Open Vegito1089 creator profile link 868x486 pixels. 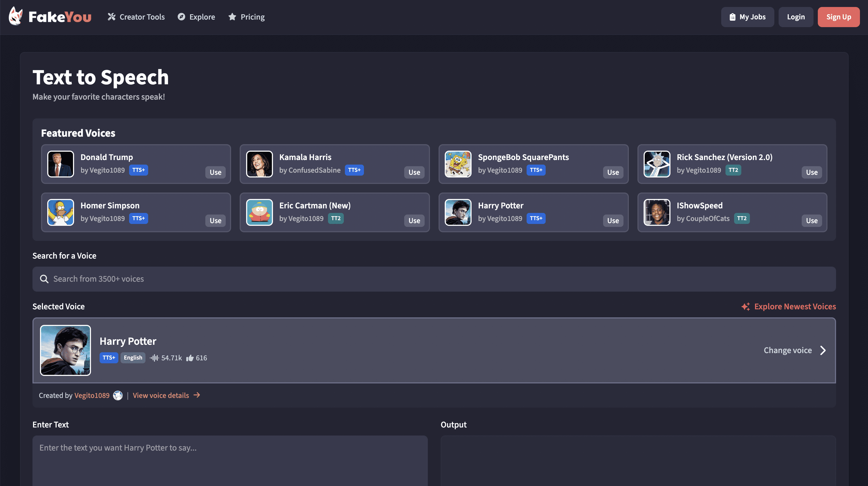click(x=92, y=396)
